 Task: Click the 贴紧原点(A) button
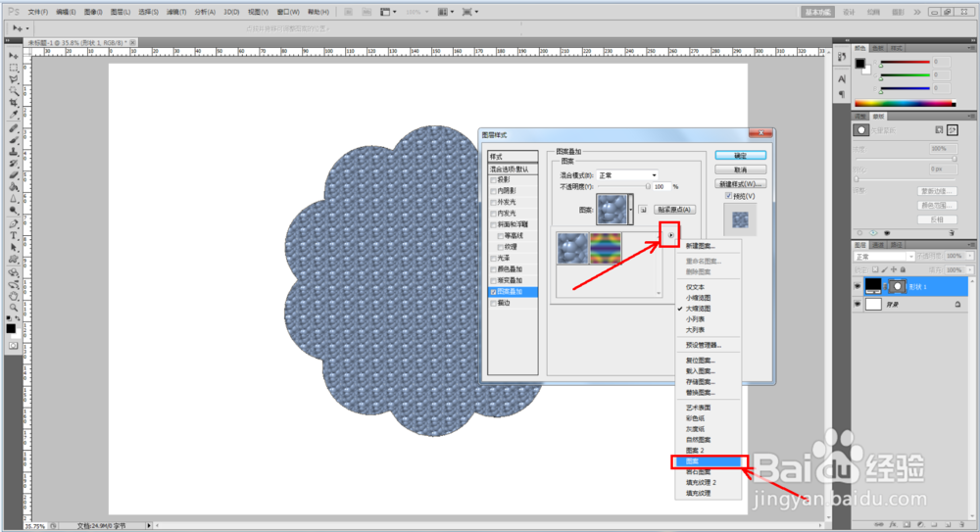coord(674,210)
